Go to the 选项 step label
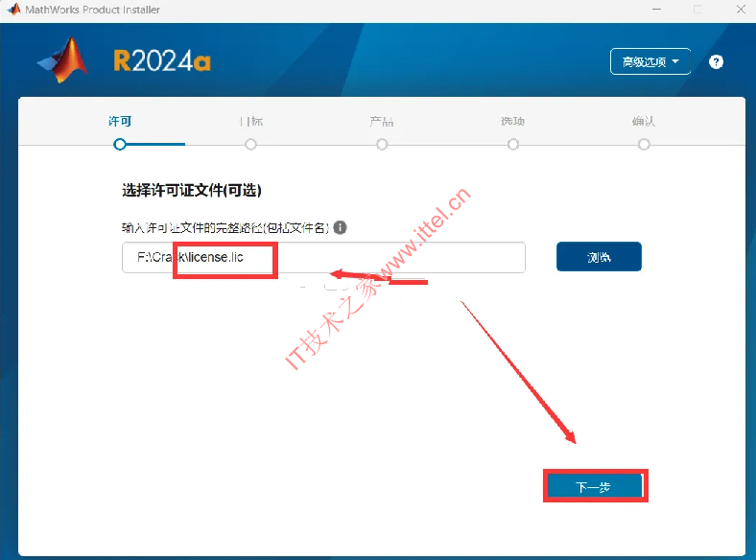Image resolution: width=756 pixels, height=560 pixels. 512,121
